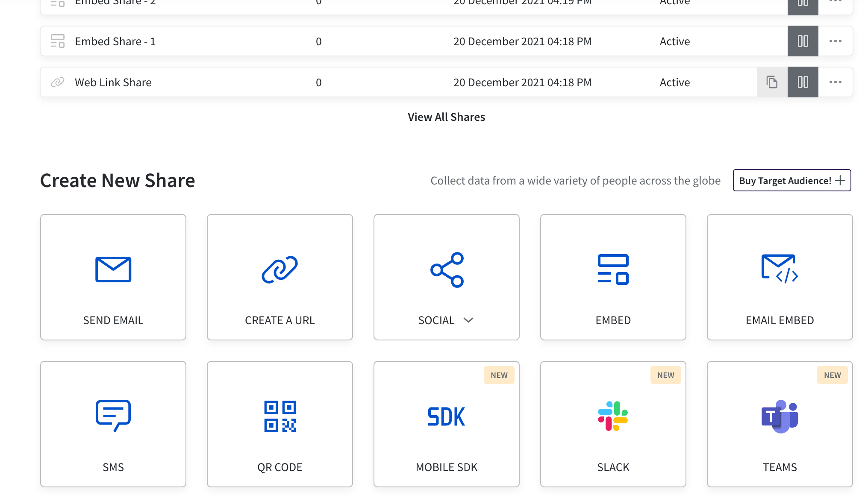
Task: Open more options for Embed Share - 1
Action: (x=835, y=41)
